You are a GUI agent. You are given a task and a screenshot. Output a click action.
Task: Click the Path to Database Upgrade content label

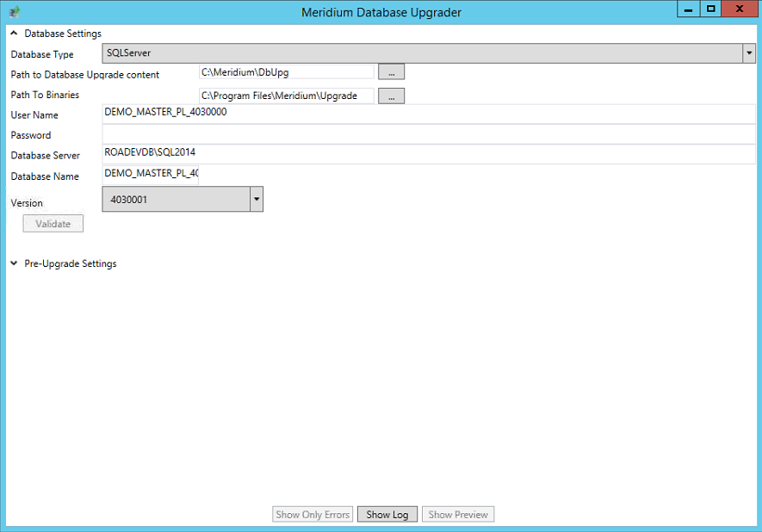pyautogui.click(x=85, y=75)
